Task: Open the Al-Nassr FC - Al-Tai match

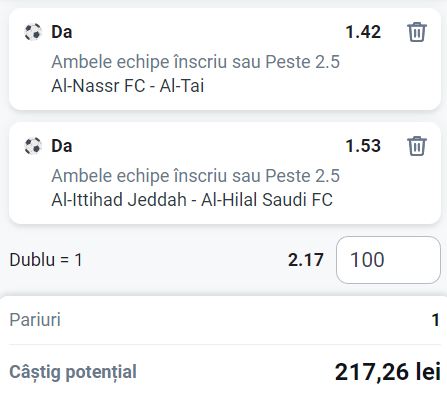Action: click(128, 86)
